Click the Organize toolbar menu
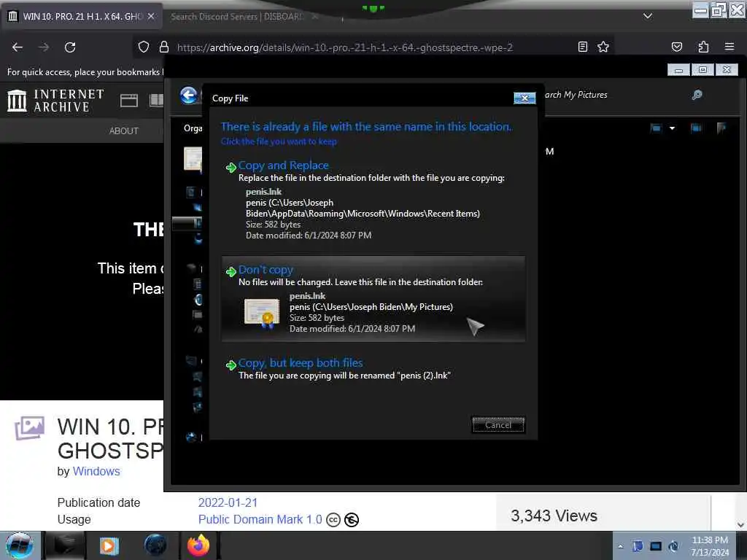The width and height of the screenshot is (747, 560). click(x=193, y=128)
